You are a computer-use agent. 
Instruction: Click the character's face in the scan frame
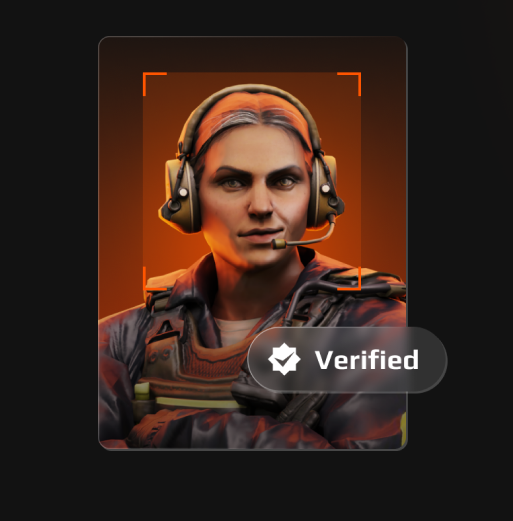click(256, 200)
